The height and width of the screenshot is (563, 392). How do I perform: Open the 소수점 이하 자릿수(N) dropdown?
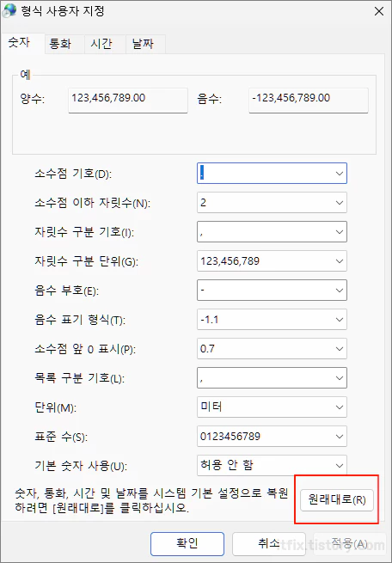[x=272, y=203]
